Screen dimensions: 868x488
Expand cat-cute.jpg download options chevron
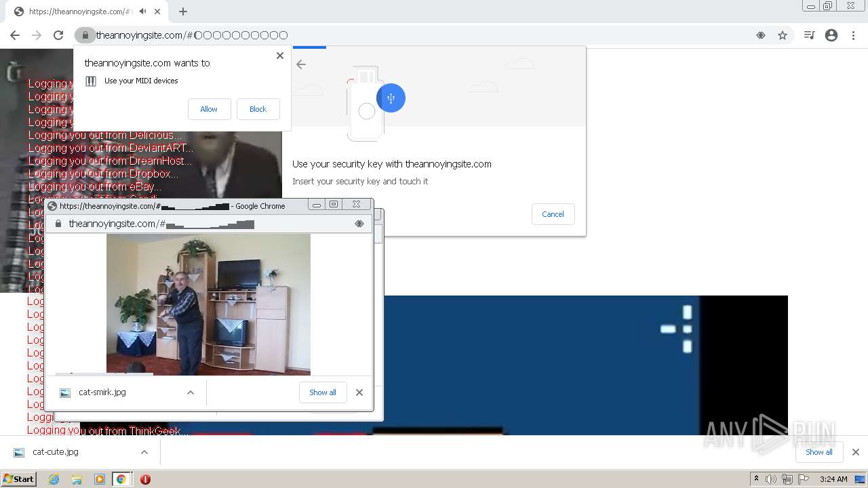(x=144, y=452)
